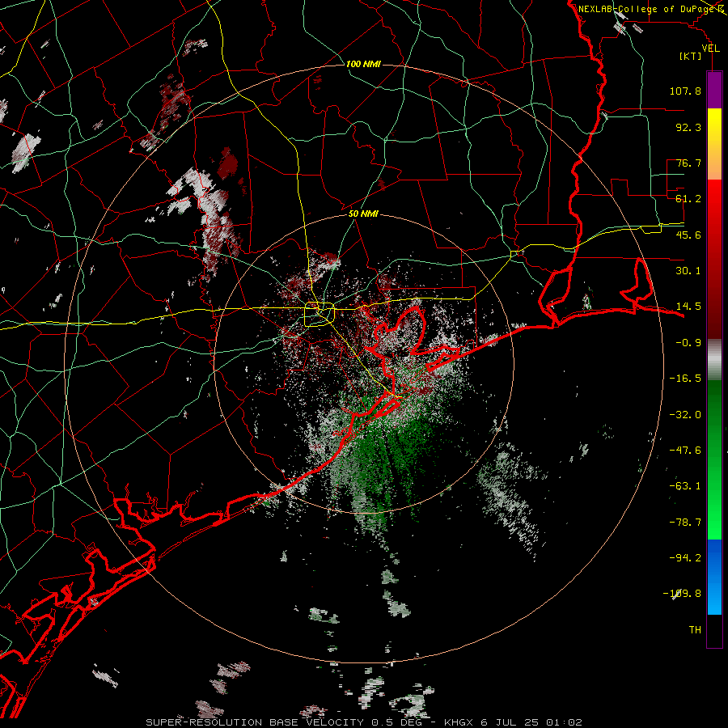Pick the red segment of velocity scale

coord(714,259)
